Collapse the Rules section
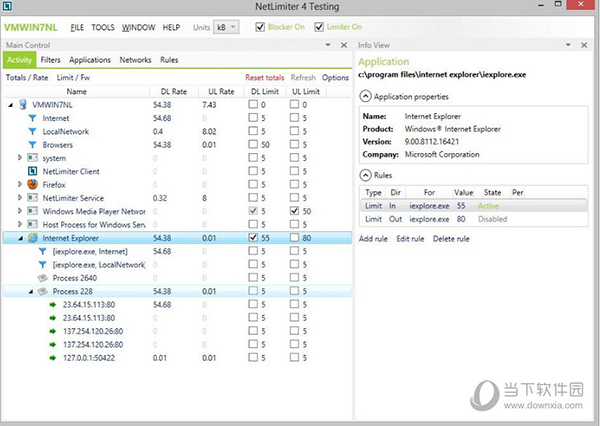Screen dimensions: 600x426 [x=365, y=175]
